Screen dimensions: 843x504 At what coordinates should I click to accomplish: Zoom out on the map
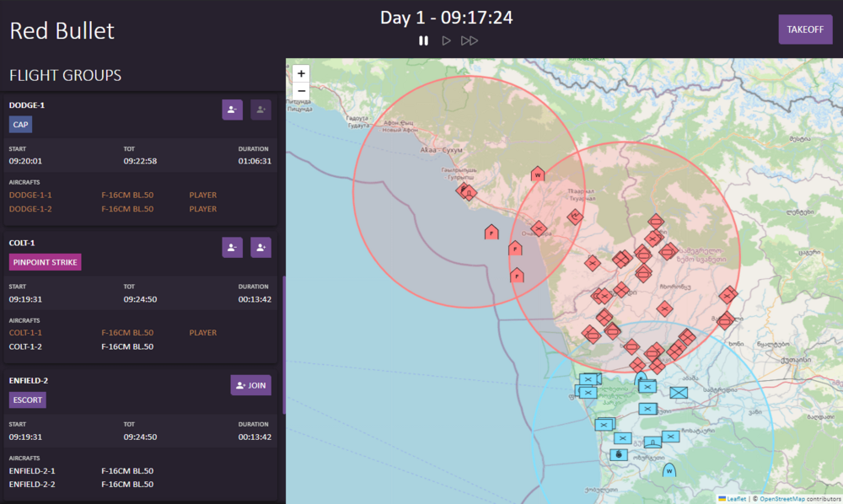[301, 90]
